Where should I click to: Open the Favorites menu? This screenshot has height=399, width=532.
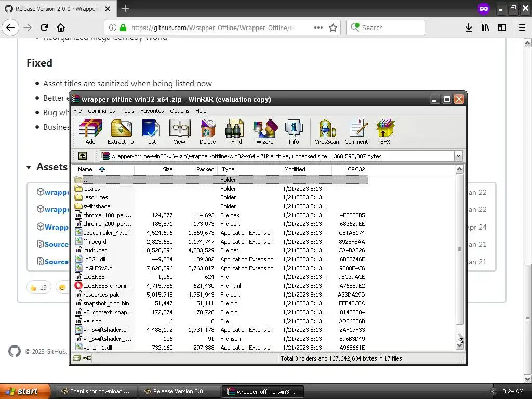pos(152,111)
